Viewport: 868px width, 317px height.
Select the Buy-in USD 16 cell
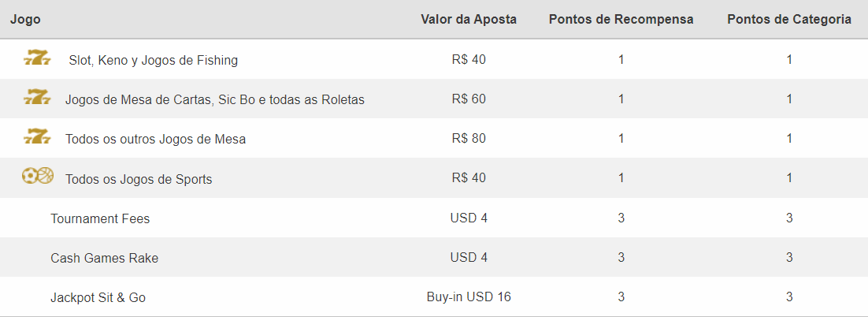[x=469, y=296]
